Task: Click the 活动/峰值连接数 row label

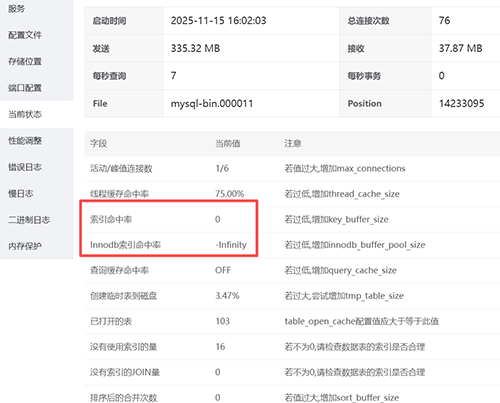Action: (x=121, y=168)
